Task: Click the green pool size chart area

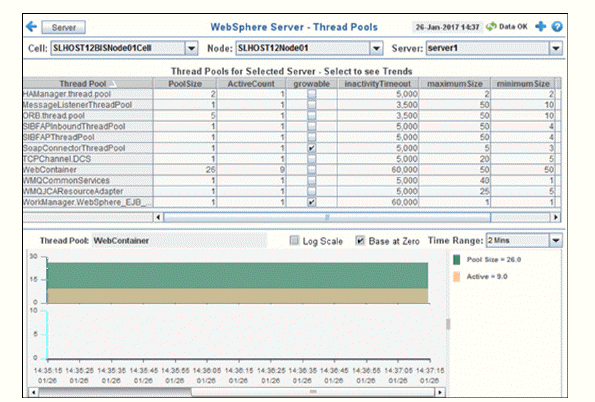Action: coord(238,276)
